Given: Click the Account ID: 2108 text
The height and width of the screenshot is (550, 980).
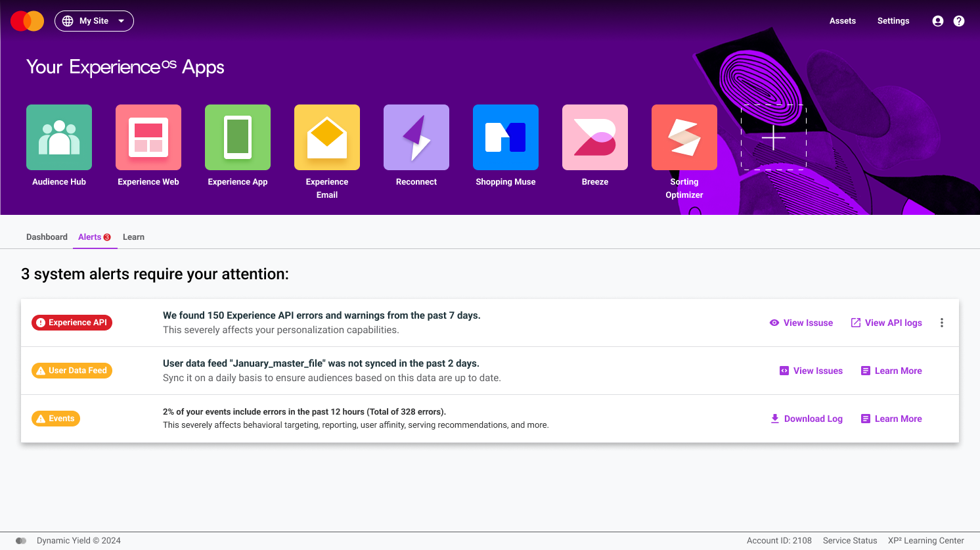Looking at the screenshot, I should [x=779, y=541].
